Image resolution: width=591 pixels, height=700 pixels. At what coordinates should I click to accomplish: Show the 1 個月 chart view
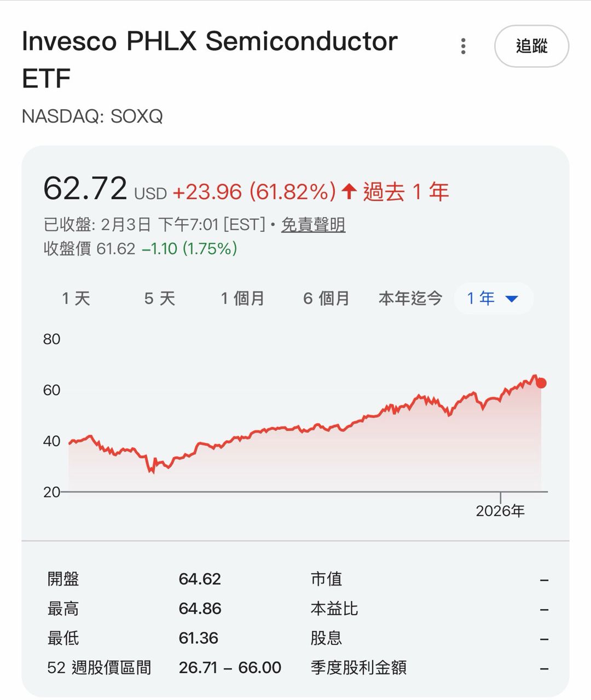point(242,299)
